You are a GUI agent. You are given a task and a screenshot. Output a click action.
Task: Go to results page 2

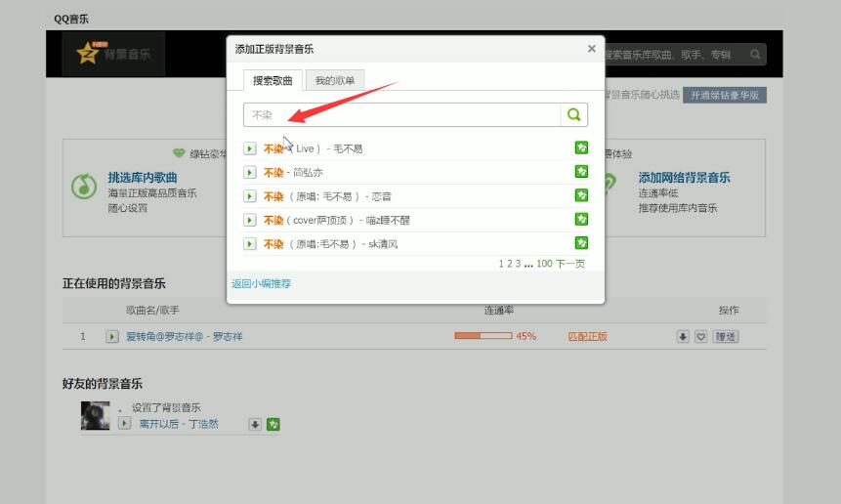[510, 264]
